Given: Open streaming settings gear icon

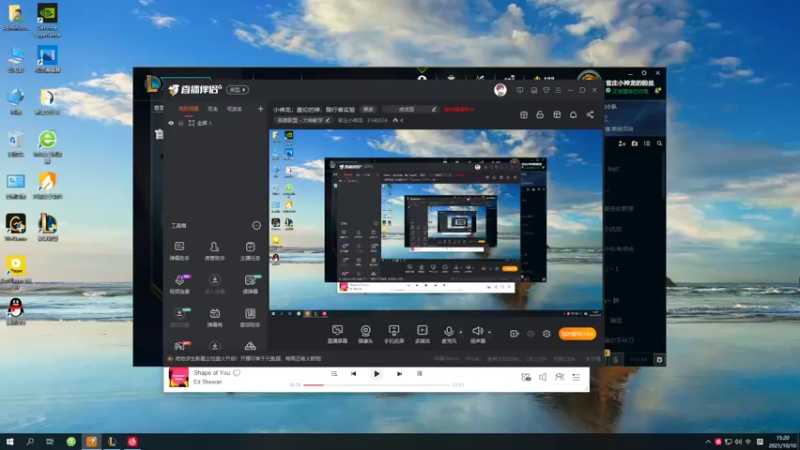Looking at the screenshot, I should (546, 334).
